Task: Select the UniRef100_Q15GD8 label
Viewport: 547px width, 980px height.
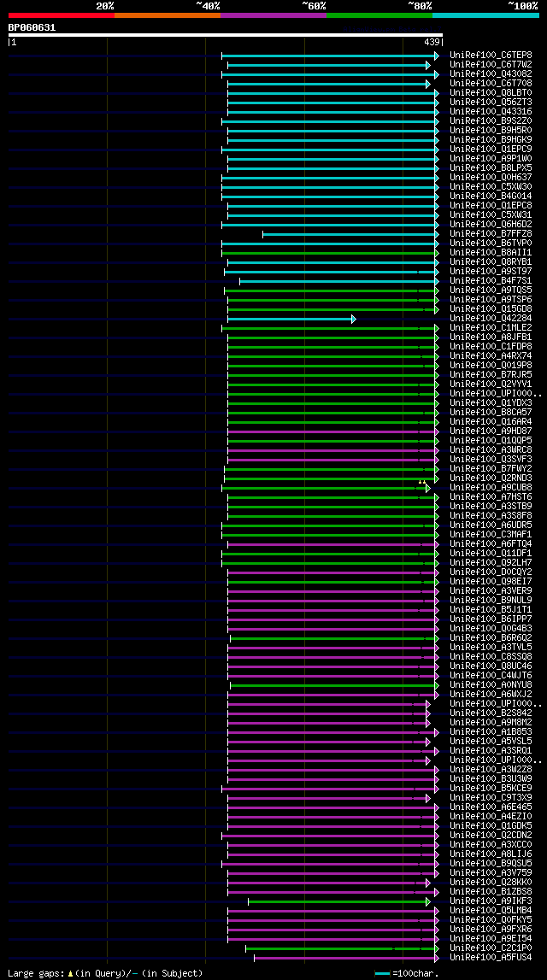Action: point(491,308)
